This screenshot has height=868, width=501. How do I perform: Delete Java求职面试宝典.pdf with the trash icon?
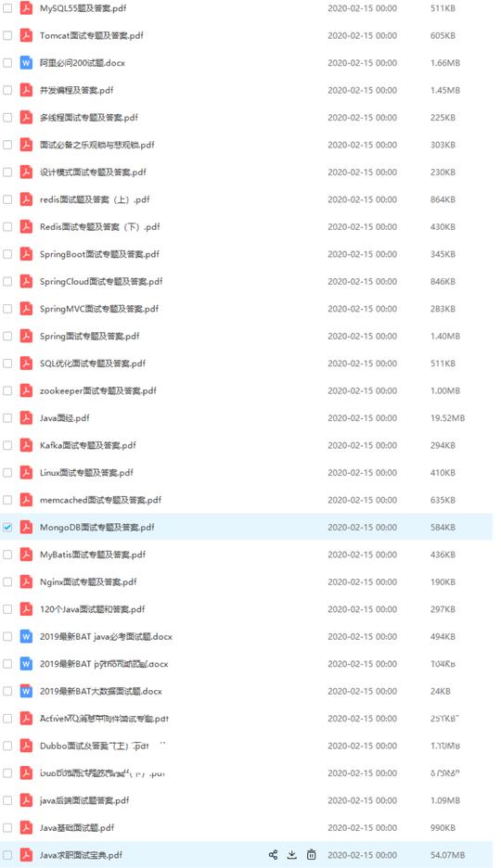coord(312,855)
